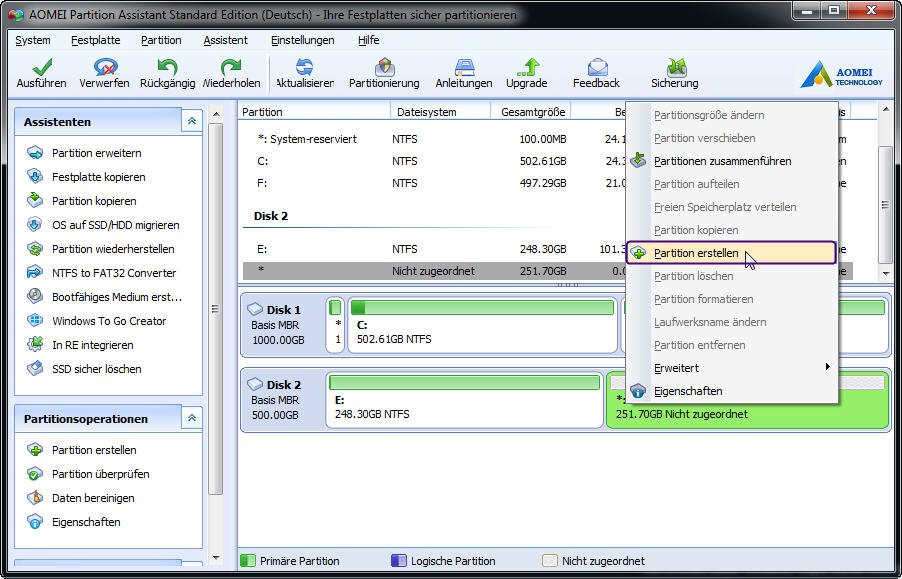Click the sidebar scrollbar down arrow
Screen dimensions: 902x579
(x=216, y=558)
